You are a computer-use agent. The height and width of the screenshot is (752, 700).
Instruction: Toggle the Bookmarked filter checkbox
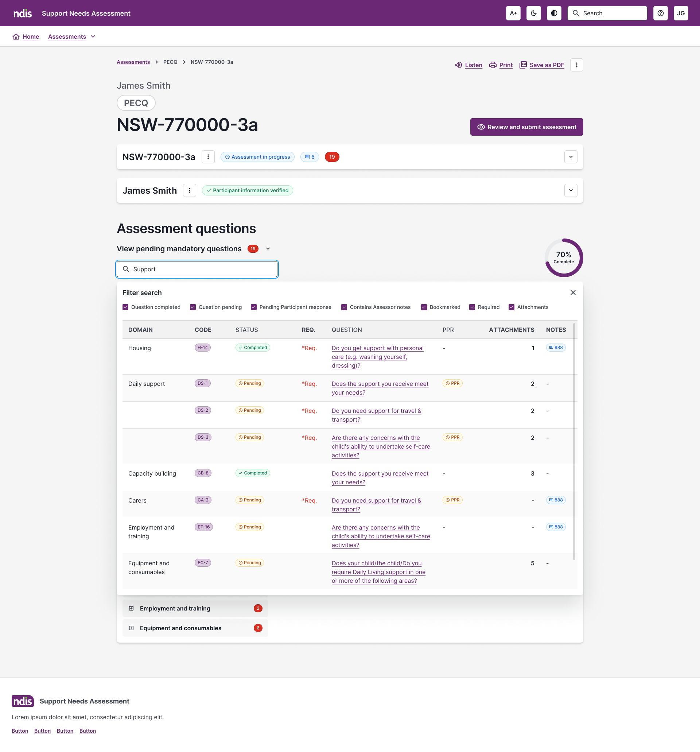pos(424,307)
